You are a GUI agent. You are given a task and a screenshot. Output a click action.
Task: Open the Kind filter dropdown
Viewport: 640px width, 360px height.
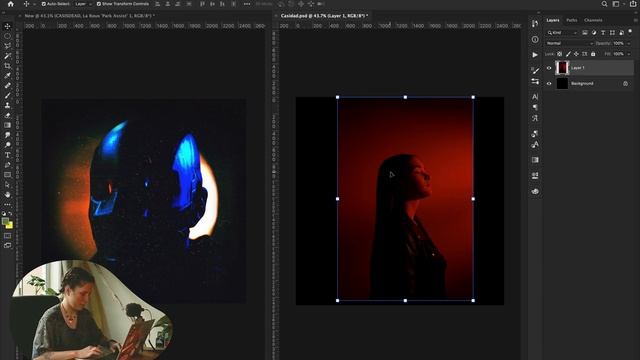pyautogui.click(x=562, y=33)
